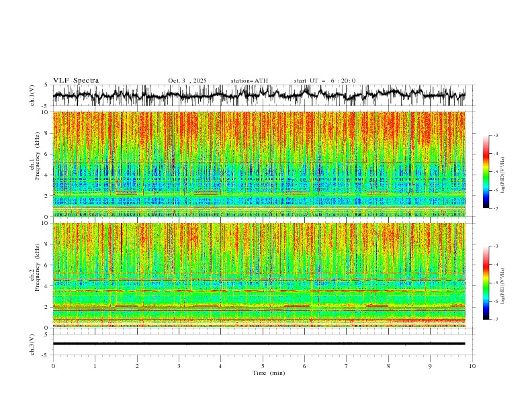Image resolution: width=532 pixels, height=411 pixels.
Task: Click the ch.1 voltage waveform trace
Action: point(259,95)
